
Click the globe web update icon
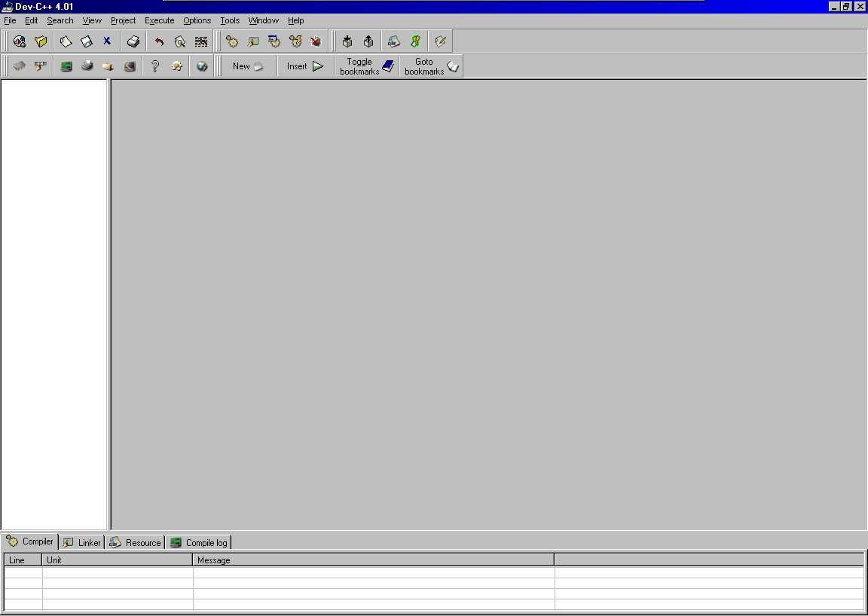(202, 66)
